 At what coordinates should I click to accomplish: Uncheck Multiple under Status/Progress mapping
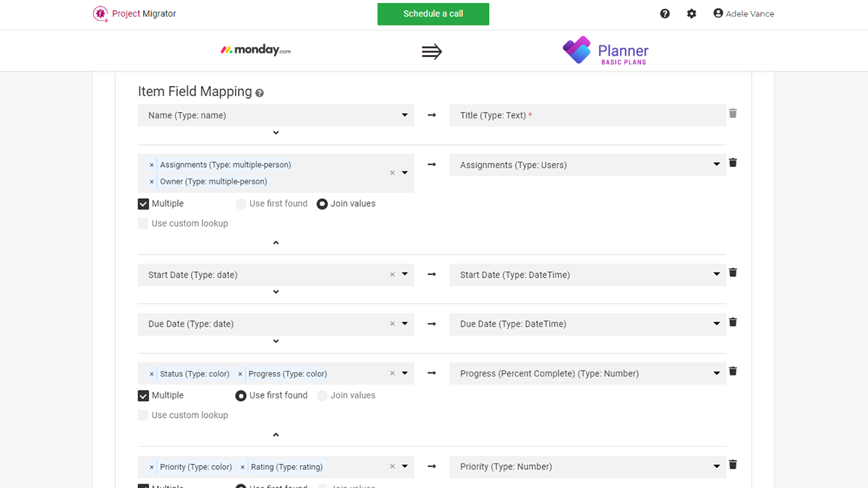point(143,395)
